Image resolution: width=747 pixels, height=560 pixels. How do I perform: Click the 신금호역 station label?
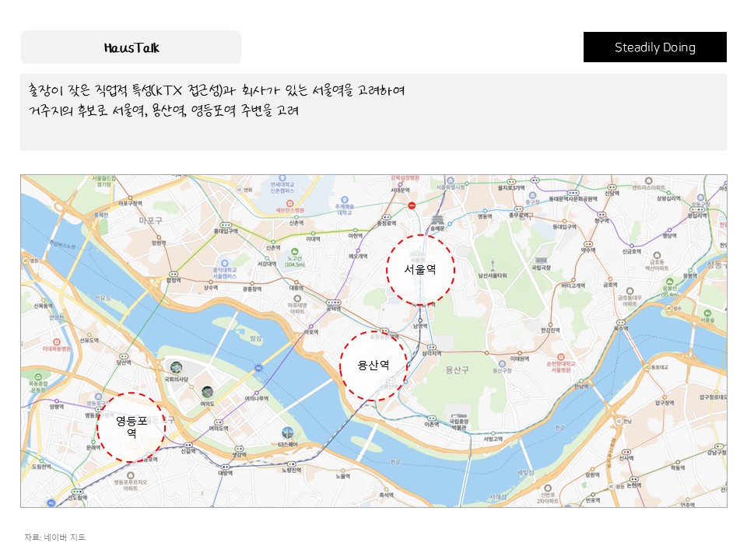coord(632,251)
